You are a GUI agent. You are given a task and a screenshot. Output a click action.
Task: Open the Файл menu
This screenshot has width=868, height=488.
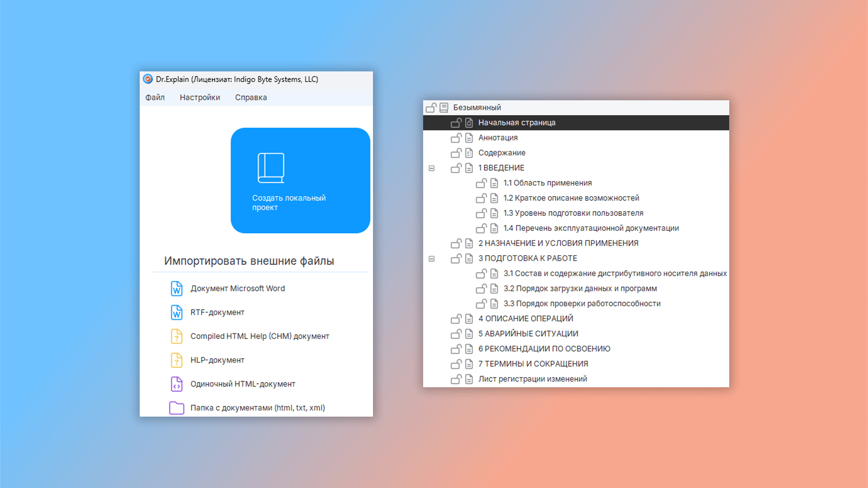pyautogui.click(x=155, y=98)
